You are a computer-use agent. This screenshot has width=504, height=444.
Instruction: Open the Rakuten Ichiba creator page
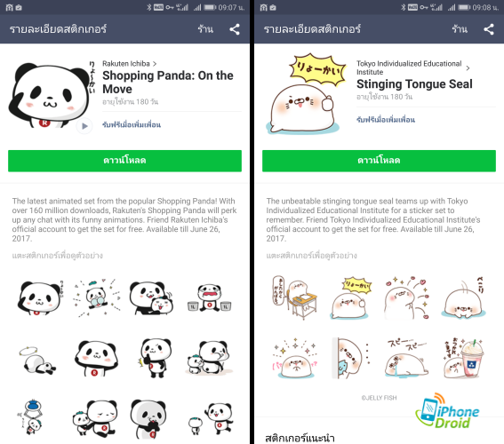[x=130, y=64]
